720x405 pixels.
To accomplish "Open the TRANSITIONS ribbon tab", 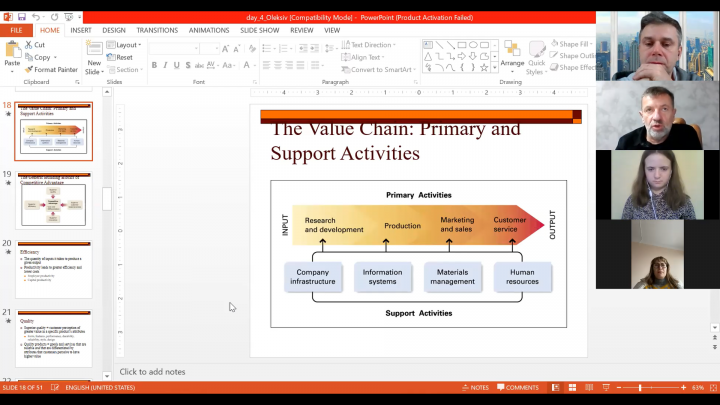I will click(x=157, y=31).
